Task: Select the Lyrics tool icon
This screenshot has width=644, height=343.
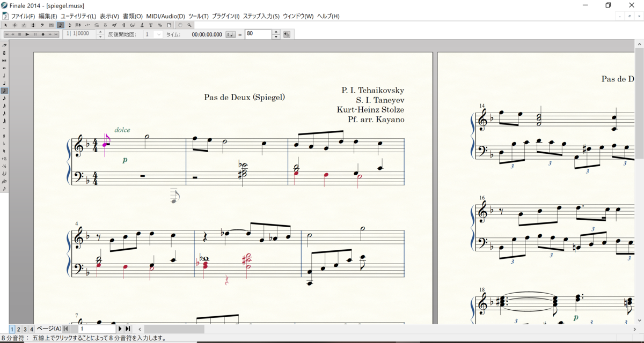Action: (x=142, y=25)
